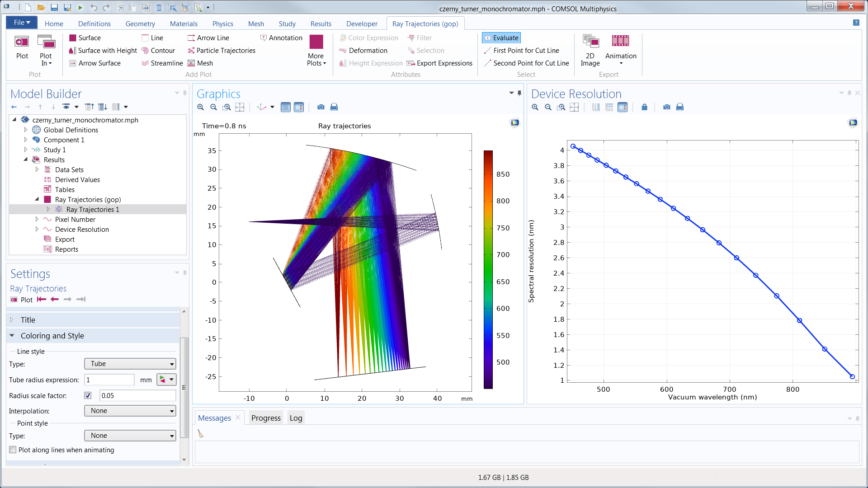Toggle the Evaluate option in Select group
Image resolution: width=868 pixels, height=488 pixels.
click(501, 38)
